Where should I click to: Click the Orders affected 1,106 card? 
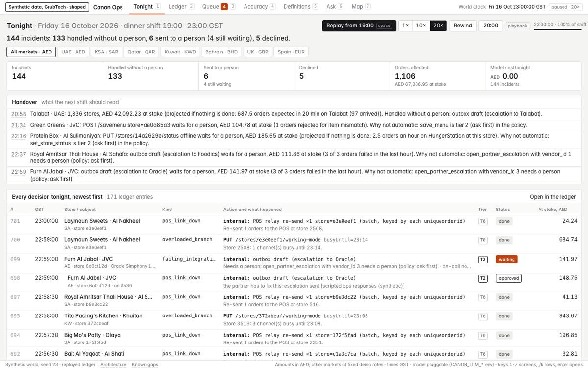pyautogui.click(x=438, y=76)
